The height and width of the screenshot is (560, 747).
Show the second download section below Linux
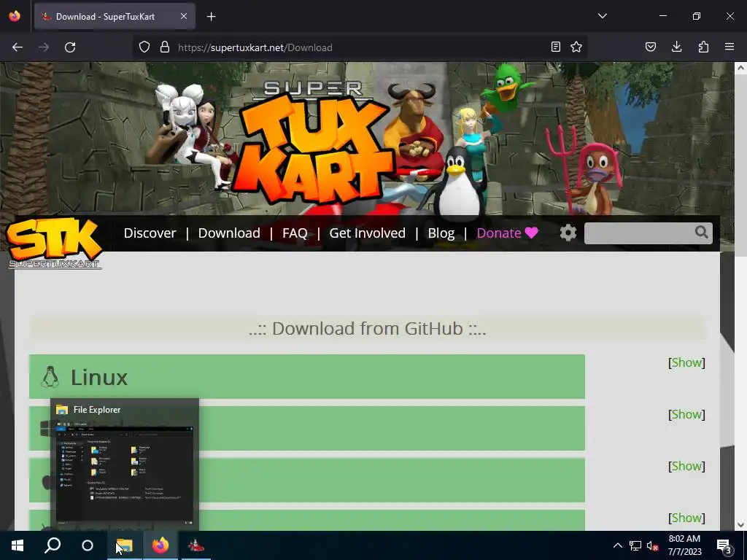686,414
